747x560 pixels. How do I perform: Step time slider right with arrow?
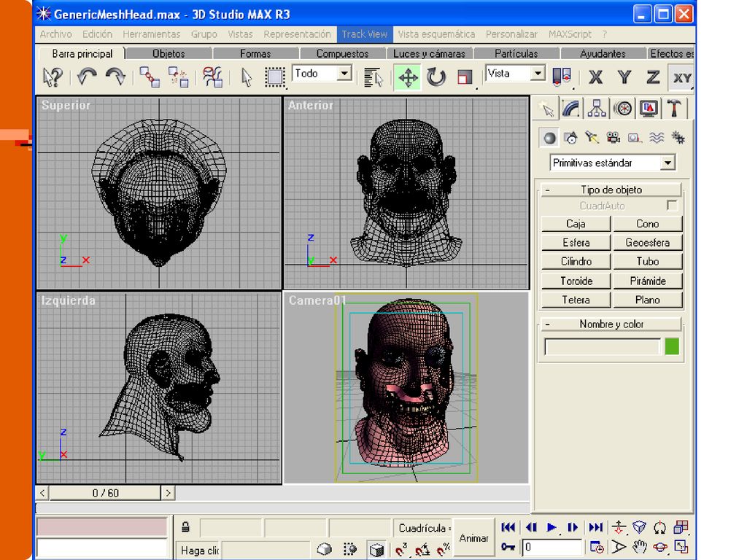169,493
